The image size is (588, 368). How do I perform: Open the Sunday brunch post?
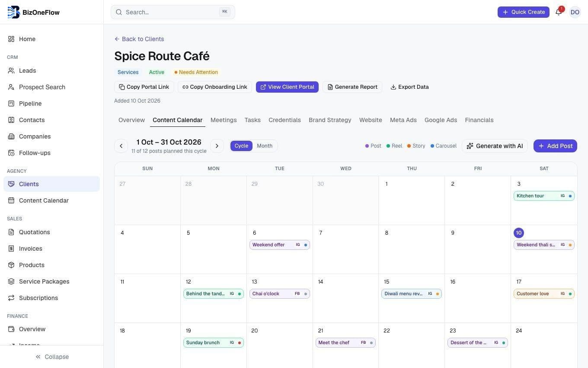pos(214,342)
